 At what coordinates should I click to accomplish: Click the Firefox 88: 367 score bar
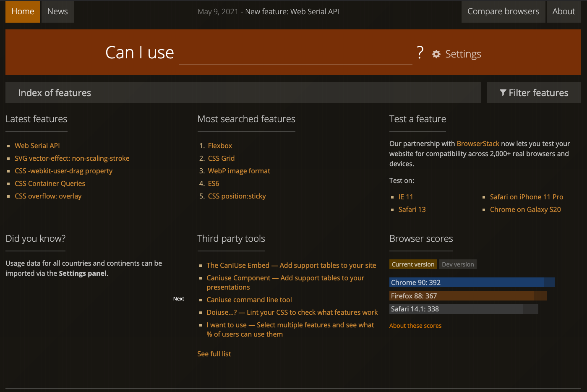(468, 296)
